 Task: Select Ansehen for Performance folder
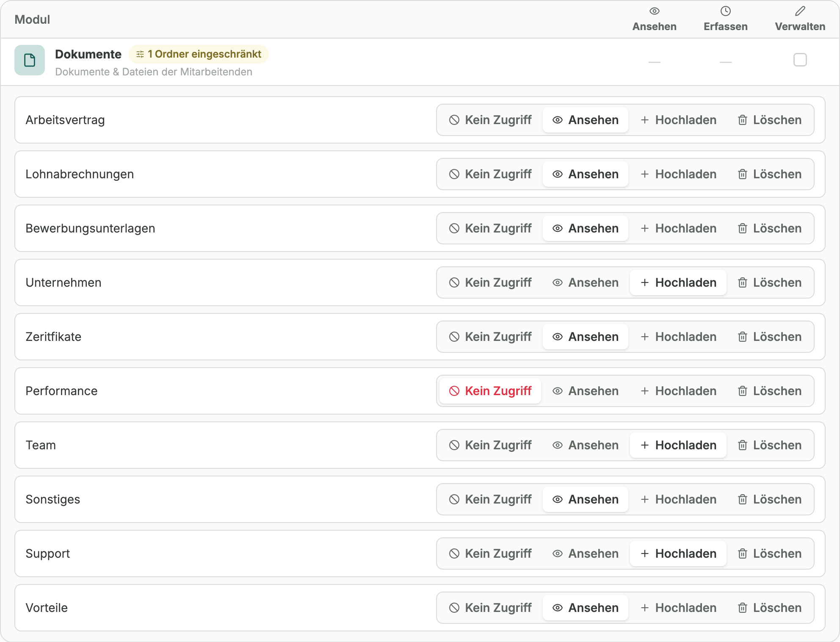(x=586, y=391)
